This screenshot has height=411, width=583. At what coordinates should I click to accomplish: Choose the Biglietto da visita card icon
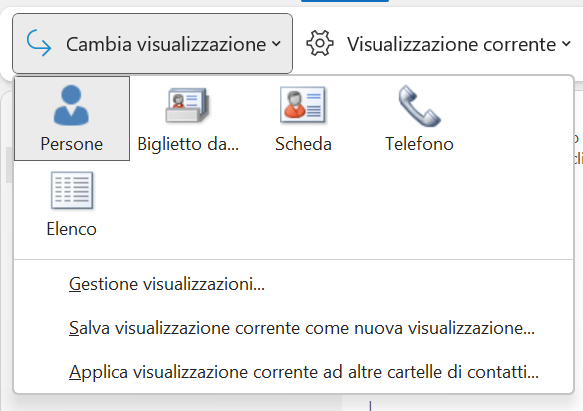click(187, 105)
